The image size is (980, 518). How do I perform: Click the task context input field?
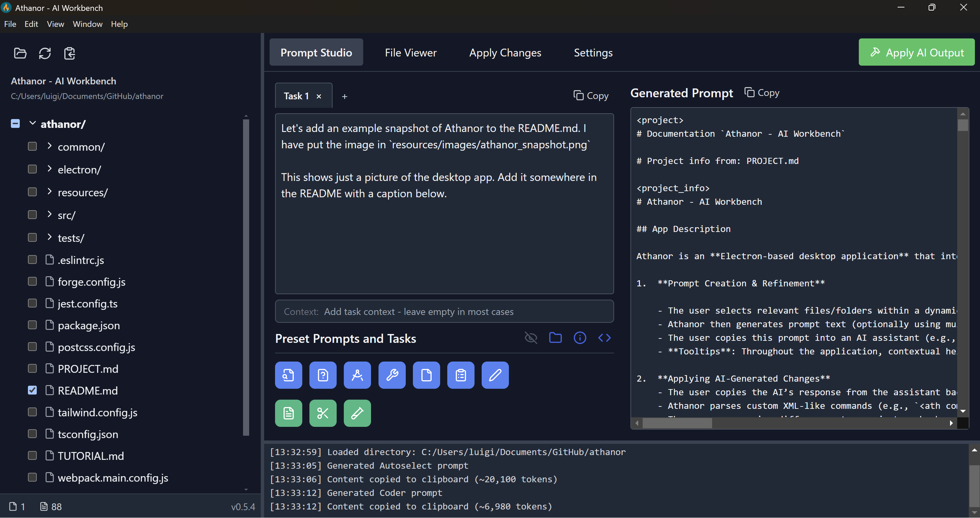444,312
